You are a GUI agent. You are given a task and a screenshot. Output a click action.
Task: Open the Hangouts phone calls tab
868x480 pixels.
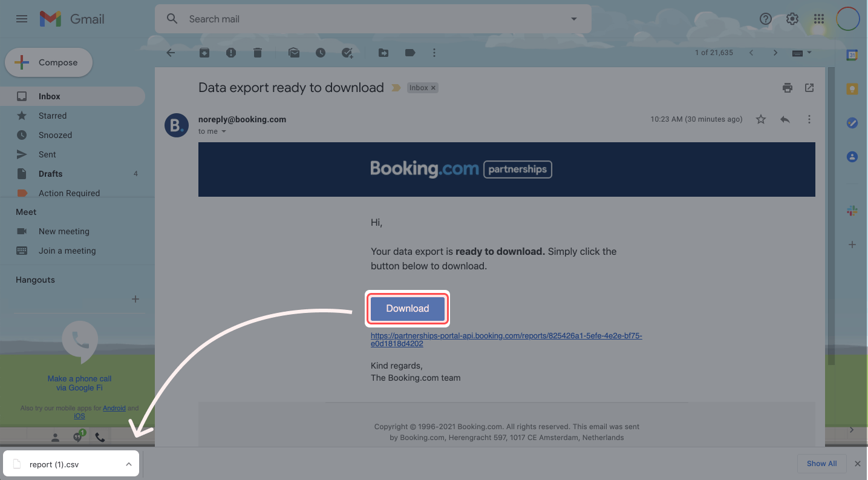tap(100, 437)
